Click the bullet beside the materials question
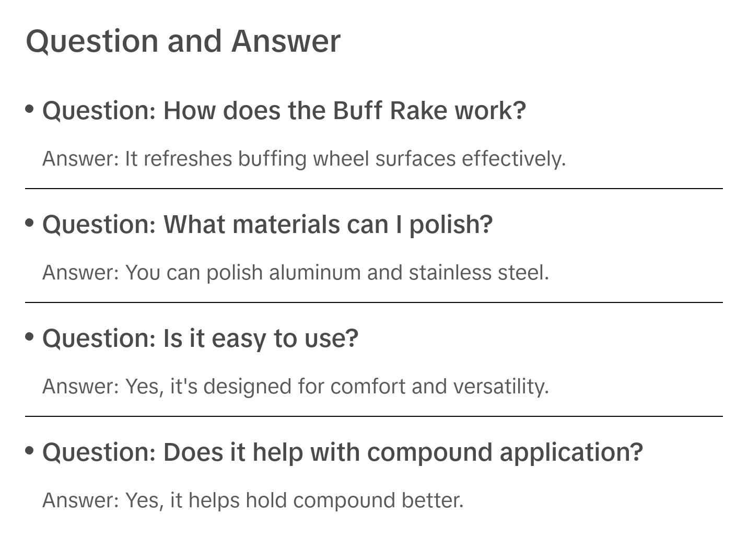Viewport: 748px width, 560px height. tap(30, 223)
